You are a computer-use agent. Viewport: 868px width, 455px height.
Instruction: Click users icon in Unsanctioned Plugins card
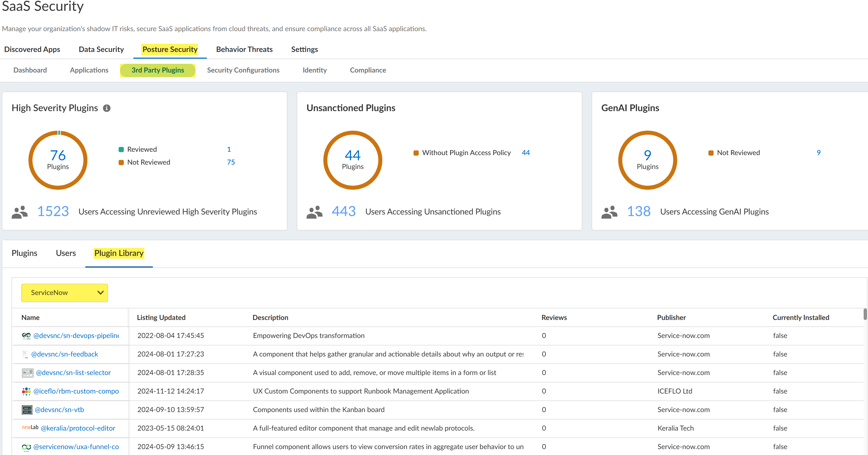[314, 212]
